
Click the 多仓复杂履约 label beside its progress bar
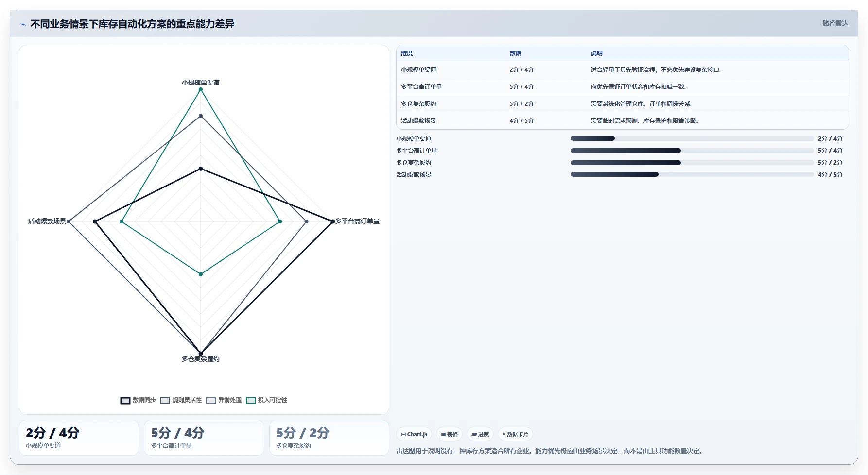point(414,163)
